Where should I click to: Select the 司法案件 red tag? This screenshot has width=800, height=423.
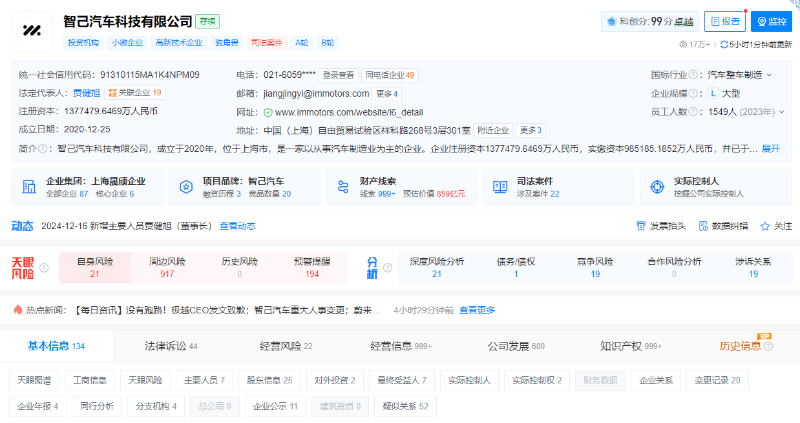(x=267, y=43)
